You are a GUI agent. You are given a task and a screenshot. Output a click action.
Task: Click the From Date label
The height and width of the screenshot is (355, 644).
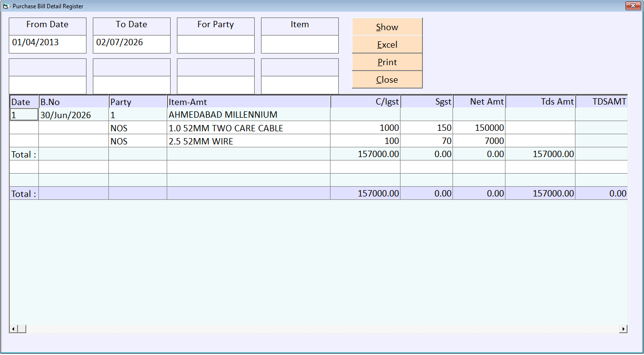(x=48, y=24)
